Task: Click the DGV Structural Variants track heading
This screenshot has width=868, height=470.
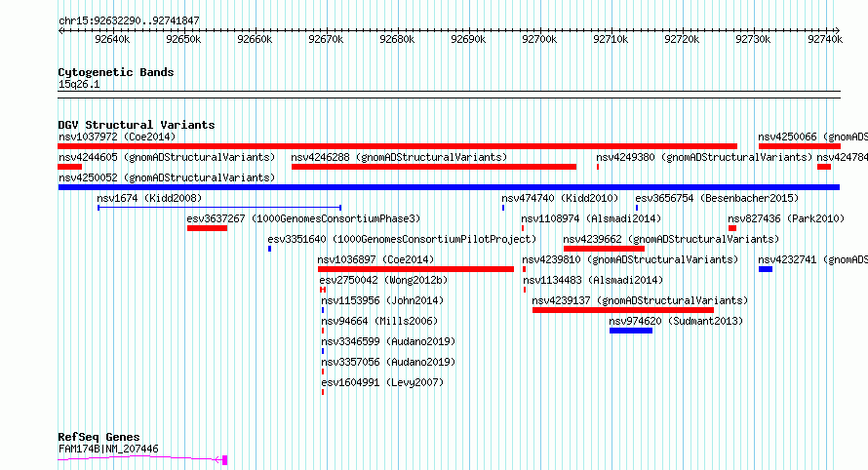Action: click(x=137, y=125)
